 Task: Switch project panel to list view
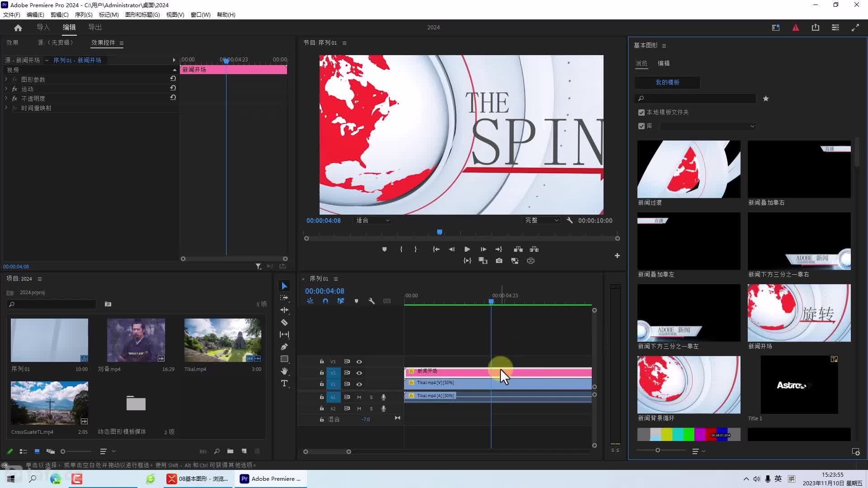pyautogui.click(x=24, y=451)
